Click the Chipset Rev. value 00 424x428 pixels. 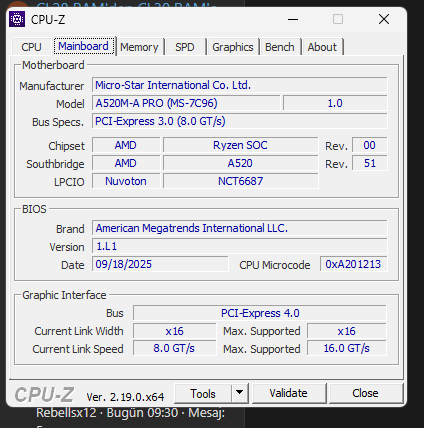tap(369, 145)
